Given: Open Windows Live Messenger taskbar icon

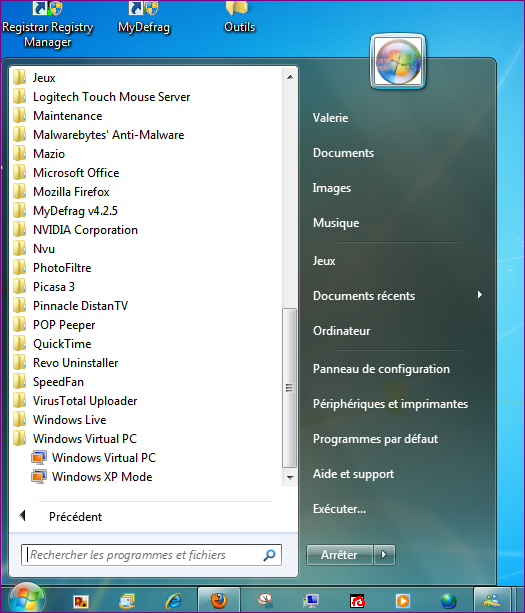Looking at the screenshot, I should pos(492,600).
